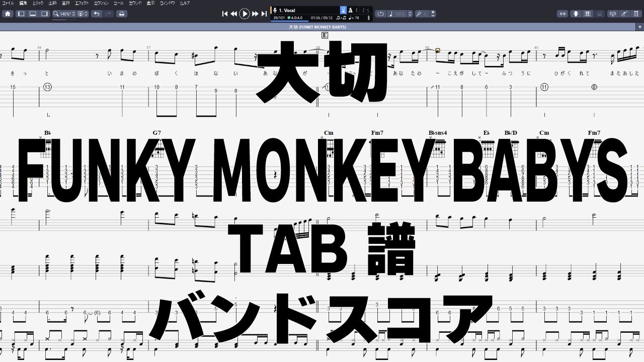Toggle the metronome
The image size is (644, 362).
350,10
